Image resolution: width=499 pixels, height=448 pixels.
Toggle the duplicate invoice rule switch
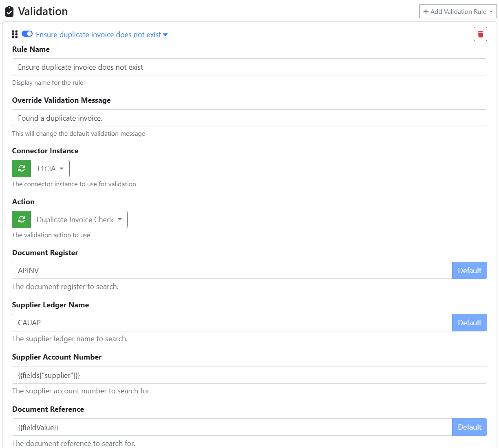[27, 34]
